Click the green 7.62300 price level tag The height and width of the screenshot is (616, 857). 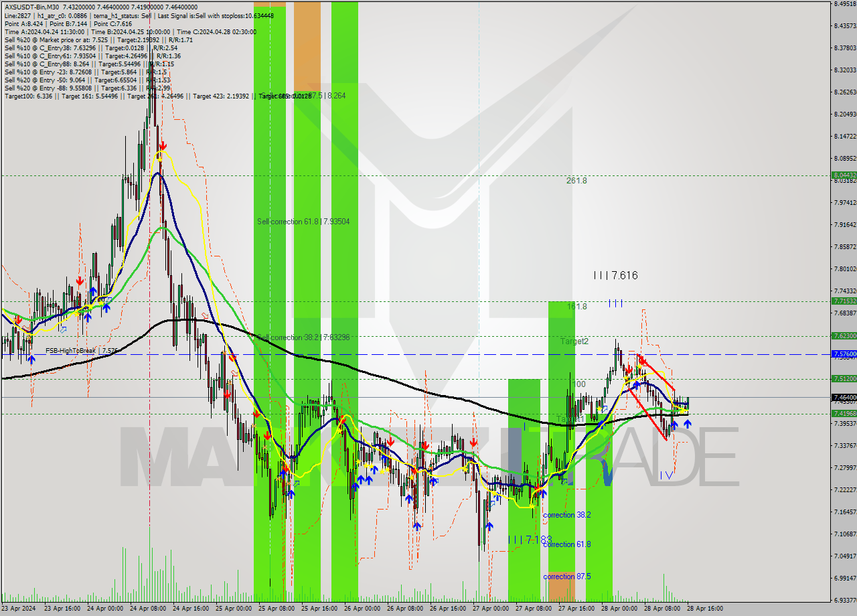pyautogui.click(x=844, y=336)
